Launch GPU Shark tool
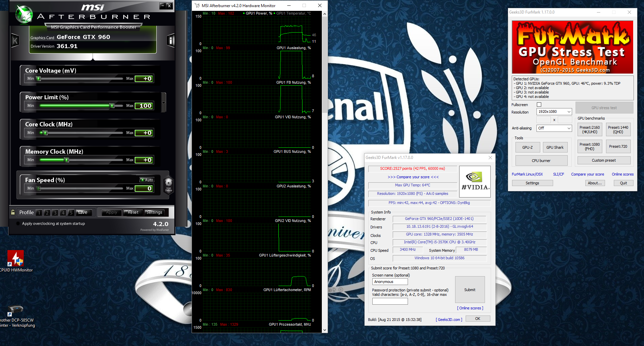The height and width of the screenshot is (346, 644). pos(555,147)
